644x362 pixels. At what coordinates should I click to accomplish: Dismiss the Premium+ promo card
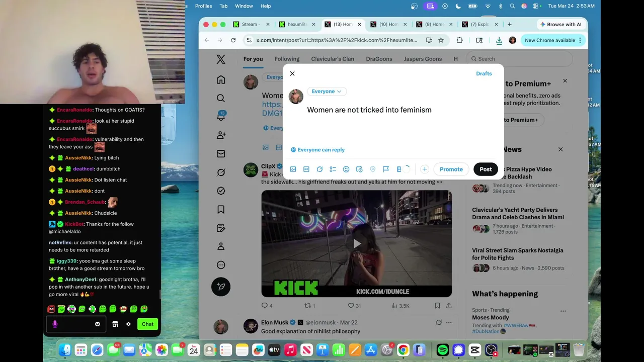(565, 81)
